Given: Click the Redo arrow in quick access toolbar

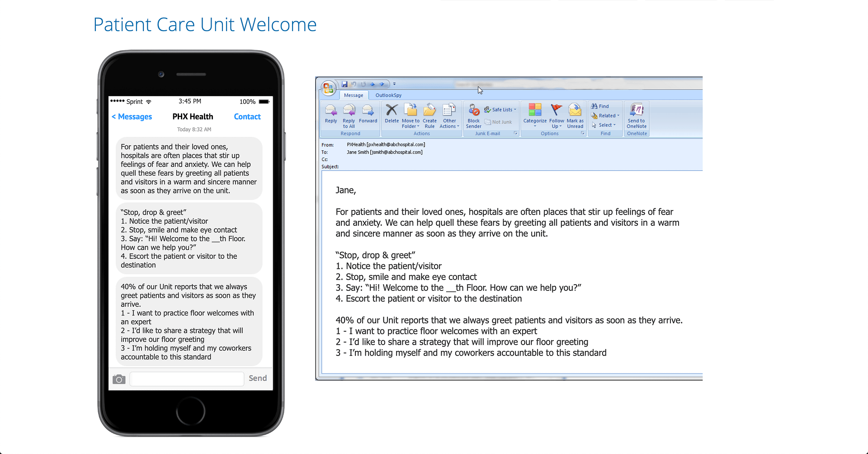Looking at the screenshot, I should click(x=363, y=84).
